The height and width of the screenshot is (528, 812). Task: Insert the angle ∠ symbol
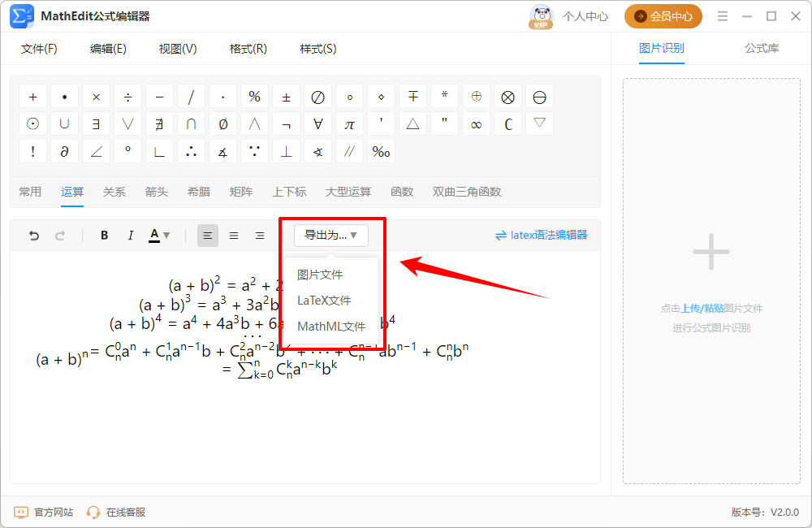96,152
